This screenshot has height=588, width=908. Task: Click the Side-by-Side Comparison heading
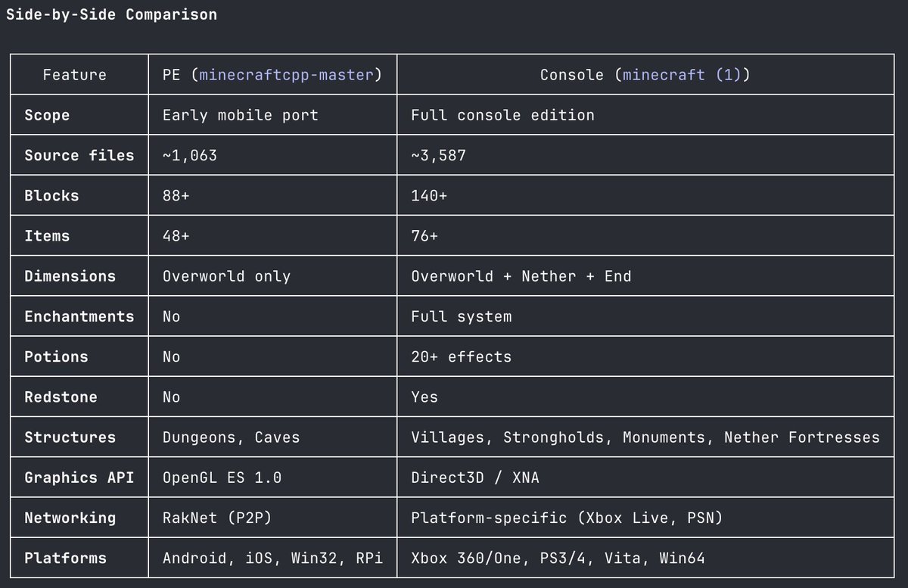click(x=111, y=14)
